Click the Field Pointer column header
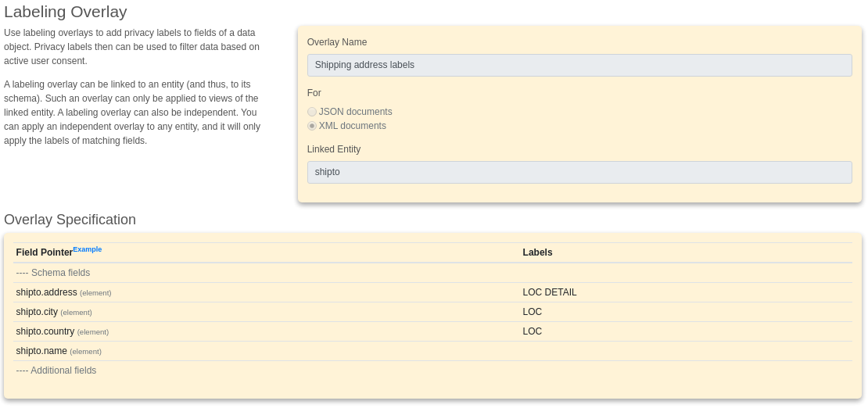Image resolution: width=868 pixels, height=408 pixels. 45,252
